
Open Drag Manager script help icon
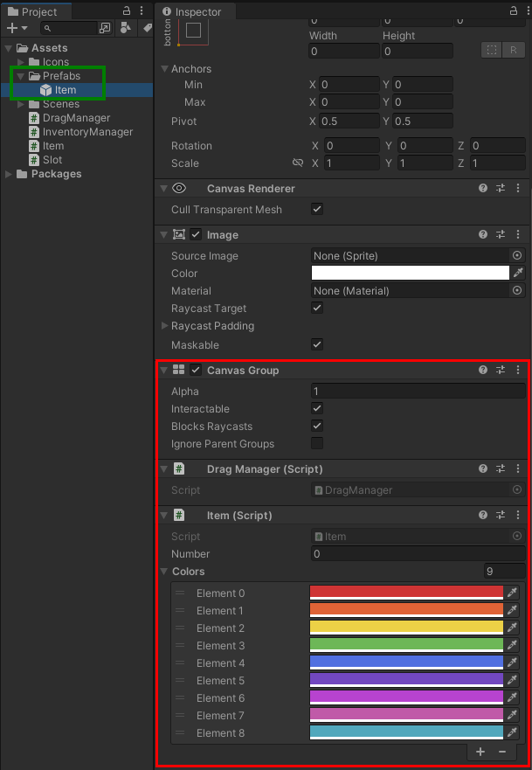point(483,469)
